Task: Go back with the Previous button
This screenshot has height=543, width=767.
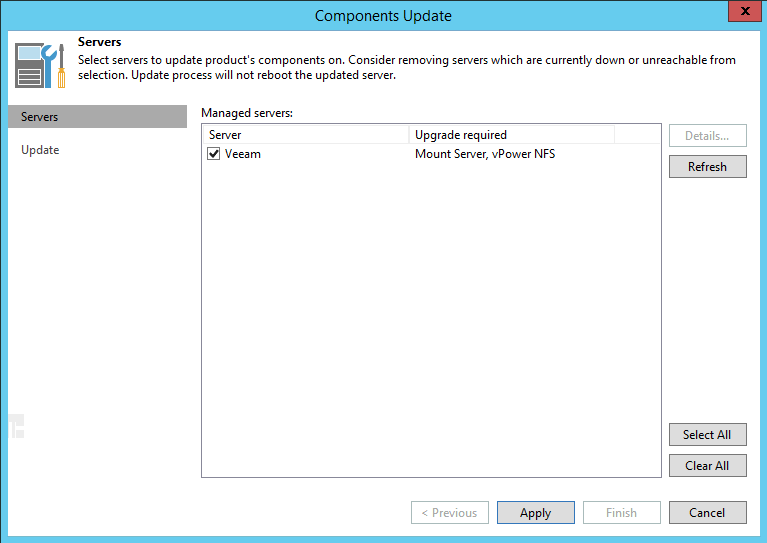Action: [449, 513]
